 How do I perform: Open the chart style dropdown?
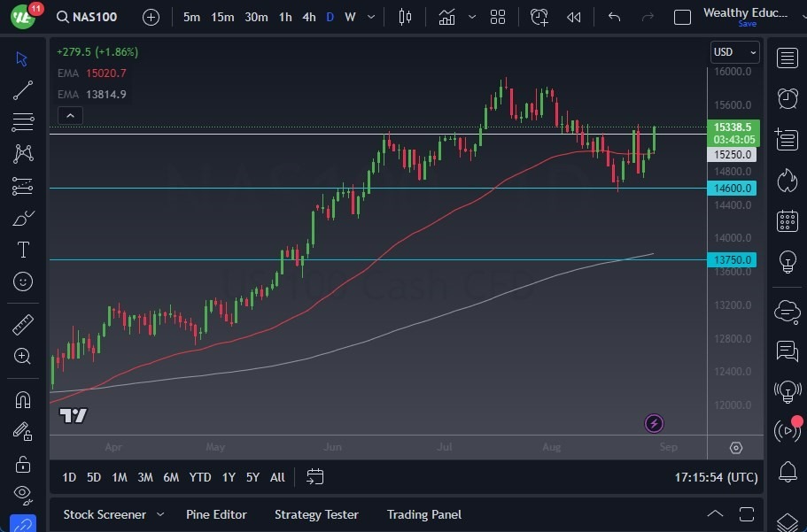coord(472,17)
